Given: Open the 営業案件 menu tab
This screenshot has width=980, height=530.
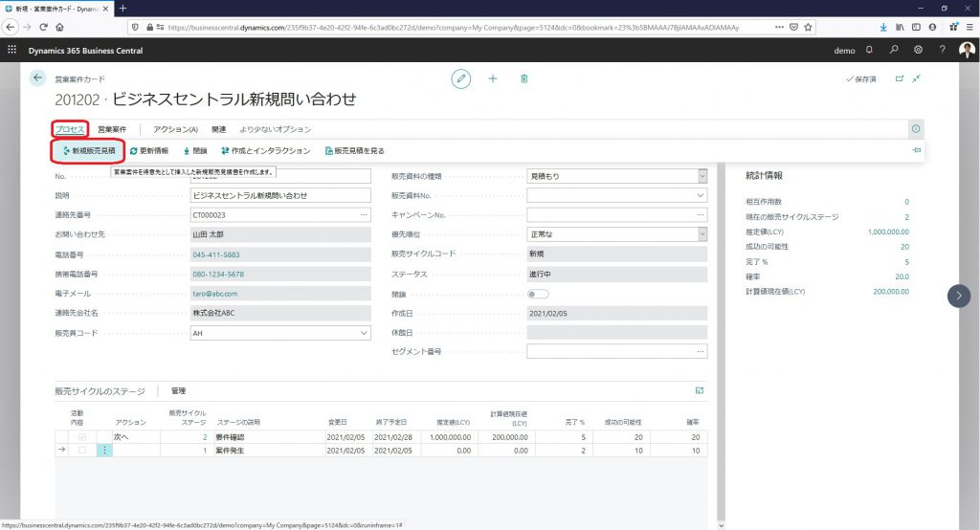Looking at the screenshot, I should pos(112,129).
